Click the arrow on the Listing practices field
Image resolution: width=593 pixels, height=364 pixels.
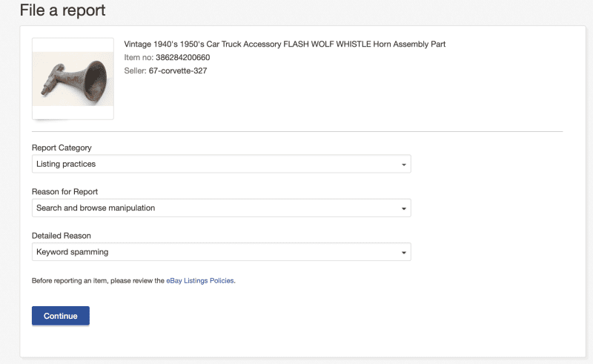tap(403, 165)
